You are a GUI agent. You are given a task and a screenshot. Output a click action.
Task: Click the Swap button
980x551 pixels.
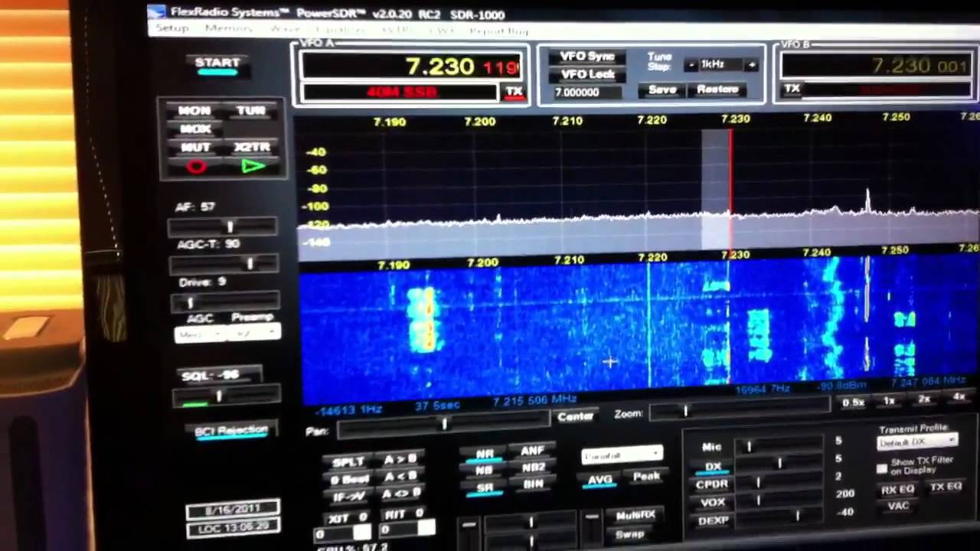pos(629,533)
